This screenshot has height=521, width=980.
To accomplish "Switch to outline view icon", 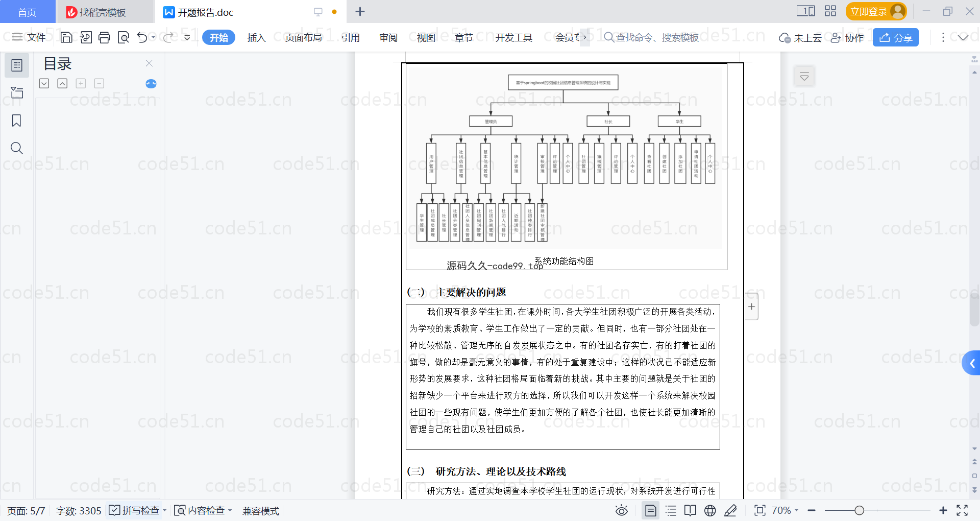I will 671,510.
